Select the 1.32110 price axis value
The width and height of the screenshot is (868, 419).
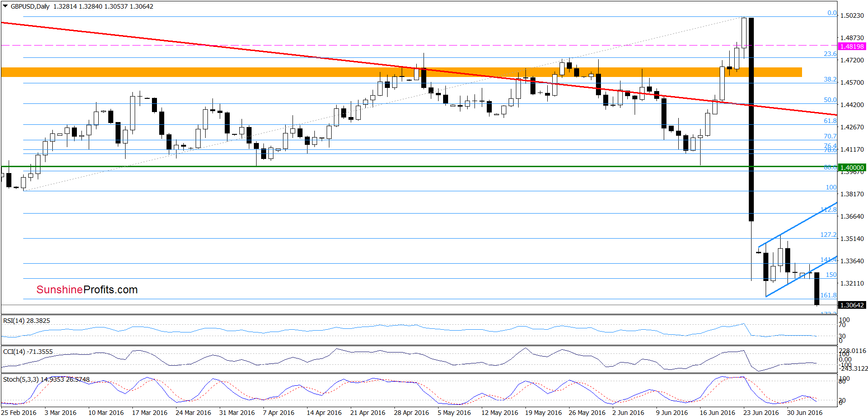click(852, 283)
